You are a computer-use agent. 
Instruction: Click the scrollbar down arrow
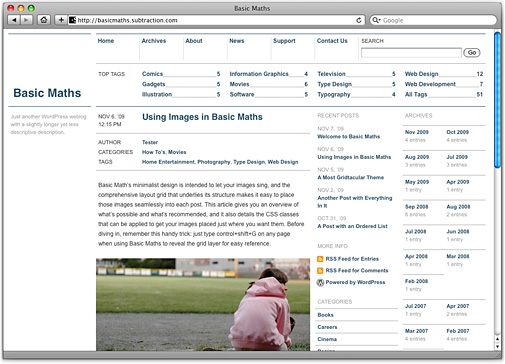(497, 347)
